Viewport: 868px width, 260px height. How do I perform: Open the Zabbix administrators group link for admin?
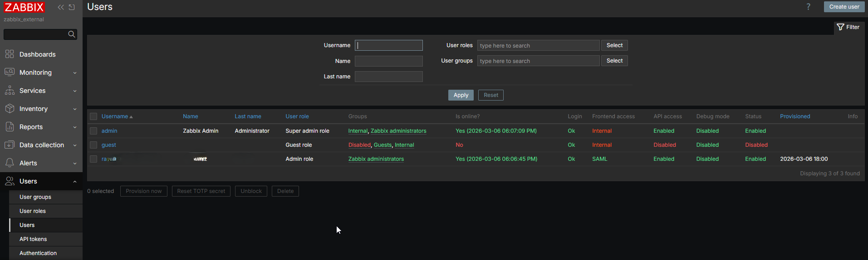(398, 131)
